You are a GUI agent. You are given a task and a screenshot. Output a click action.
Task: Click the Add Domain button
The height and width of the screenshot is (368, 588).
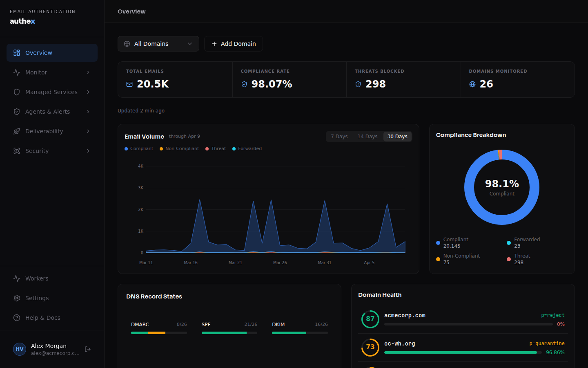point(234,44)
